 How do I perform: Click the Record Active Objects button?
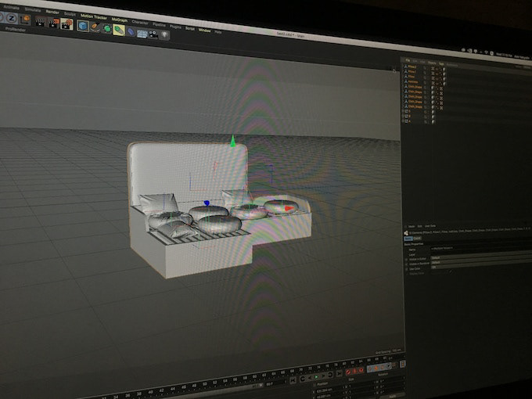[x=348, y=372]
